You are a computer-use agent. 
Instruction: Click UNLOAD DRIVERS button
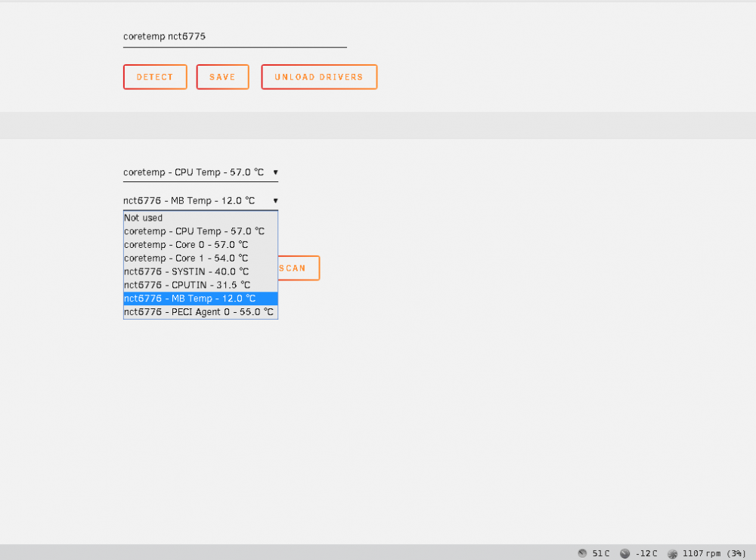319,77
